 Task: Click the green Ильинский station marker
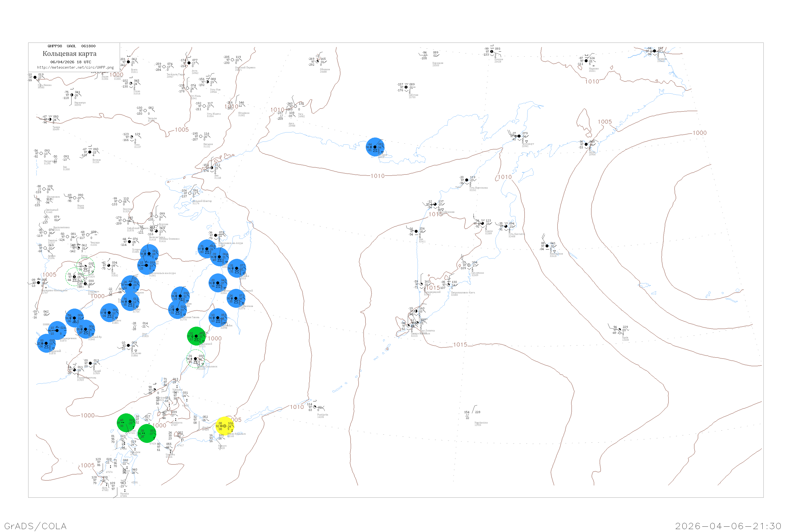[x=196, y=336]
